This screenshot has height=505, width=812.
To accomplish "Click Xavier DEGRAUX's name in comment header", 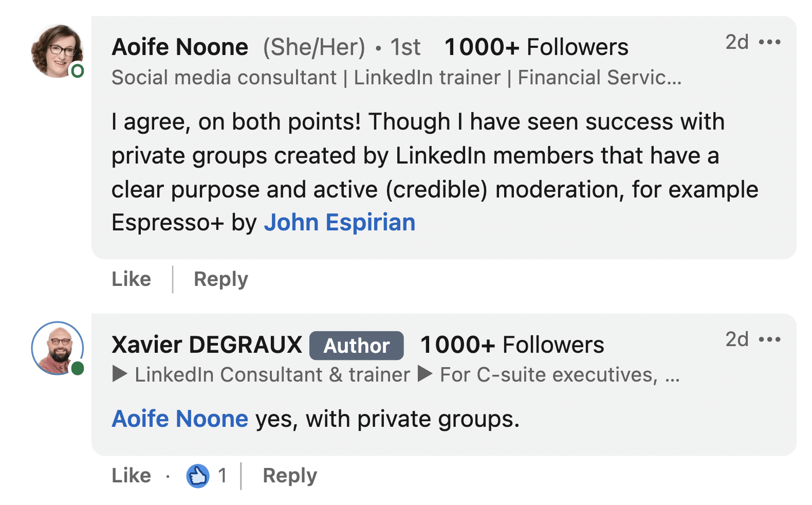I will click(207, 345).
